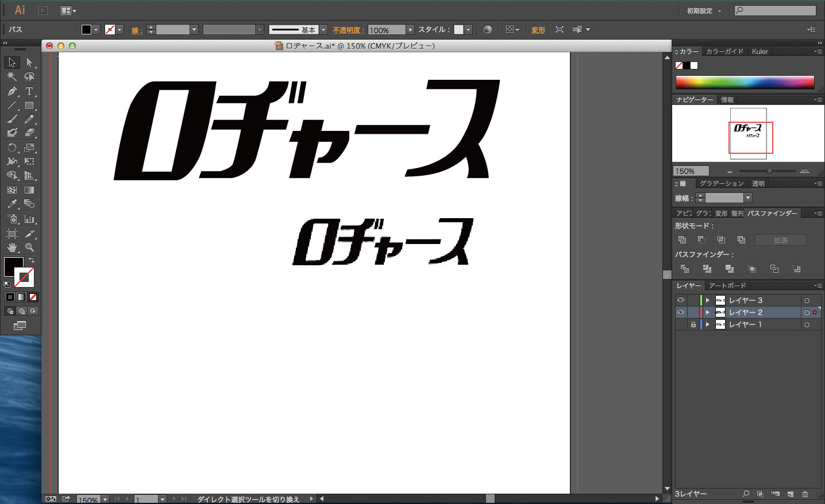Open the fill color dropdown in control bar
This screenshot has width=825, height=504.
pyautogui.click(x=96, y=30)
